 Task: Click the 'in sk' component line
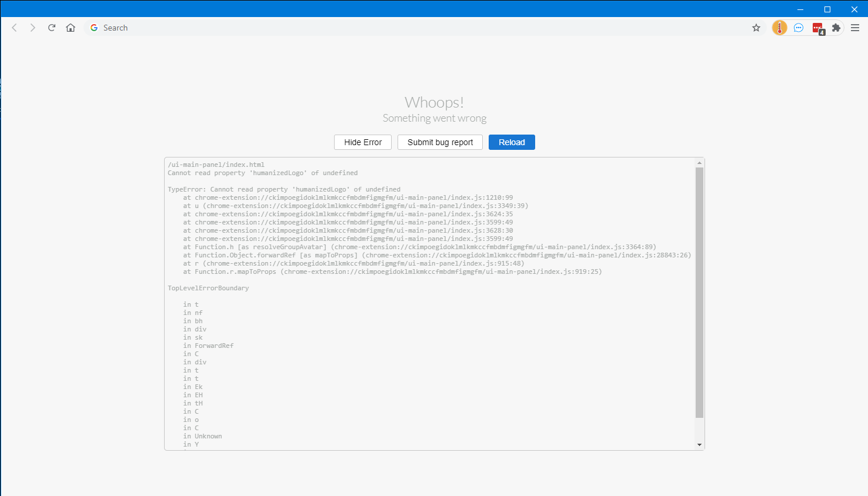pos(193,337)
